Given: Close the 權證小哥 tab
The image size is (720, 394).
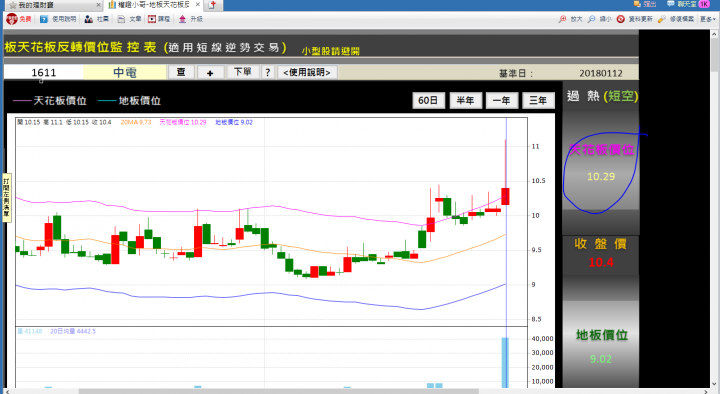Looking at the screenshot, I should [x=197, y=5].
